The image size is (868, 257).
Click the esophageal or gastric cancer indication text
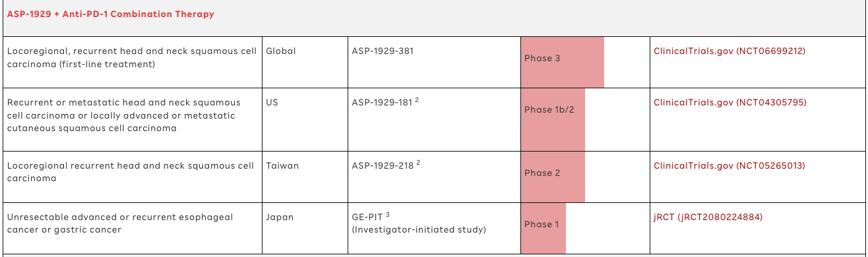pos(120,223)
